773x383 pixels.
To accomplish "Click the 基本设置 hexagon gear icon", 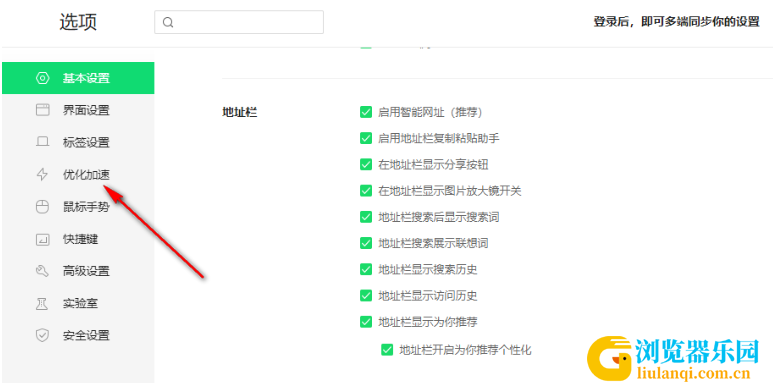I will click(x=43, y=78).
